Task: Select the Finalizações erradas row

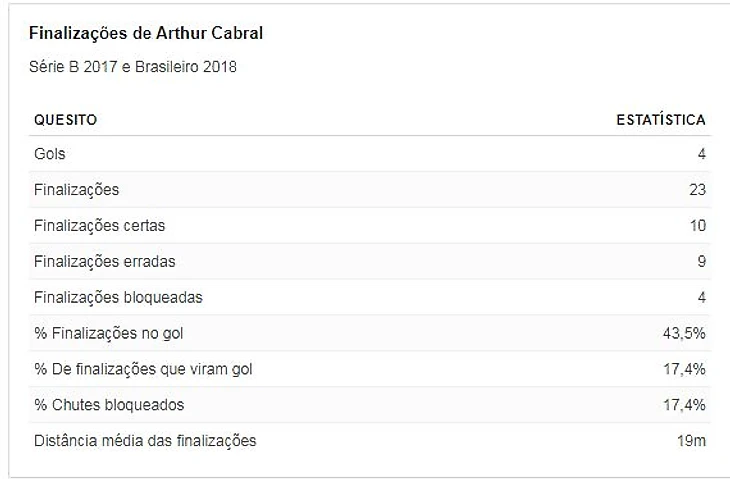Action: [104, 262]
